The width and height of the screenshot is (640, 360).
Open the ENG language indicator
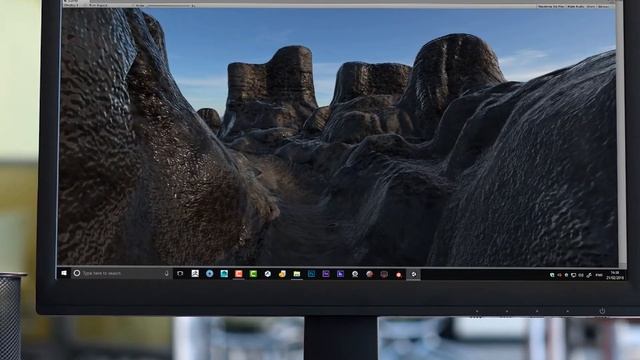599,276
